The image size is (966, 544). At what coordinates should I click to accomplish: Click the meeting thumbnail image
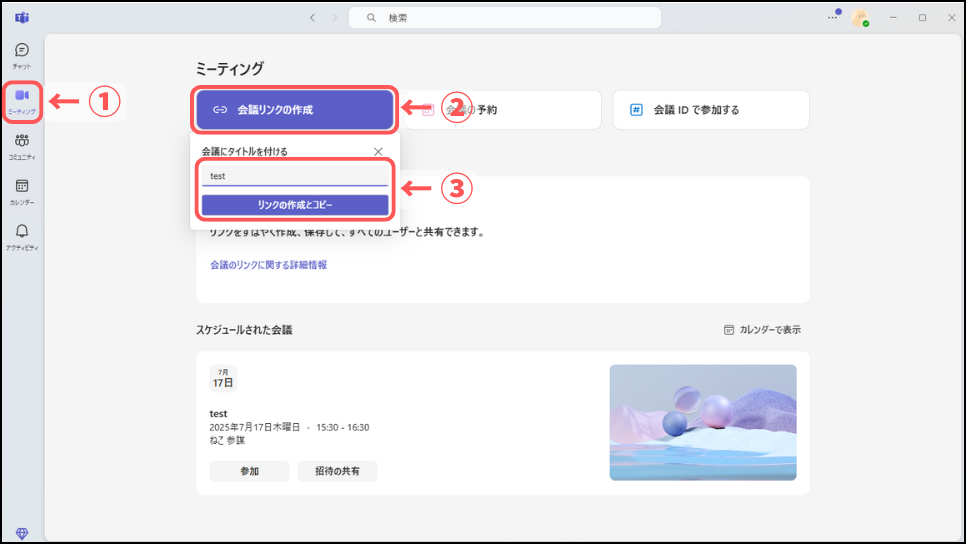click(703, 423)
